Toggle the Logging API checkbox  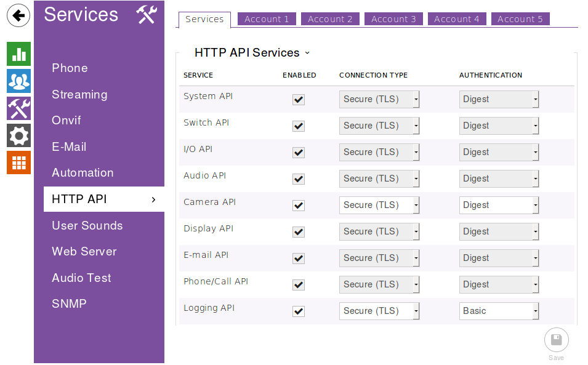[x=299, y=311]
